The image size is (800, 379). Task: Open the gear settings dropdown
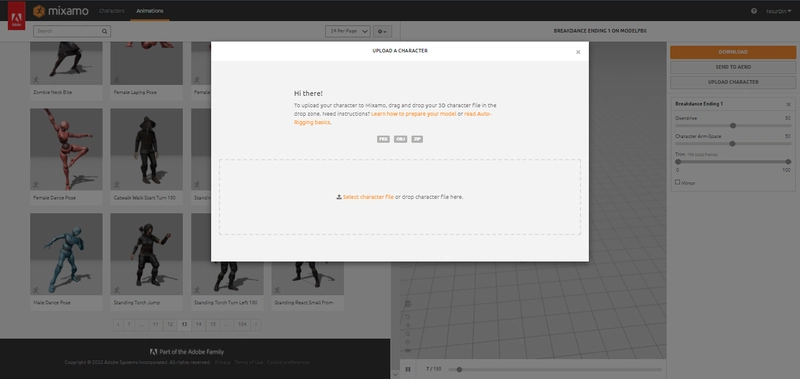(382, 32)
